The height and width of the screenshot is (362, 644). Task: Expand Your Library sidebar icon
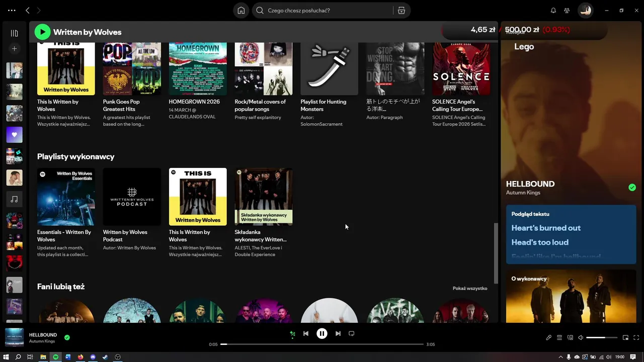pos(14,33)
